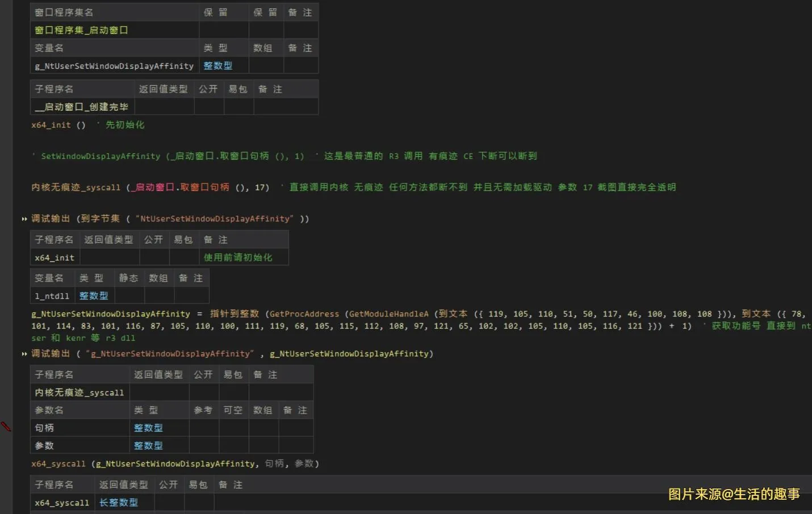The height and width of the screenshot is (514, 812).
Task: Open the 整数型 type selector for g_NtUserSetWindowDisplayAffinity
Action: pyautogui.click(x=217, y=65)
